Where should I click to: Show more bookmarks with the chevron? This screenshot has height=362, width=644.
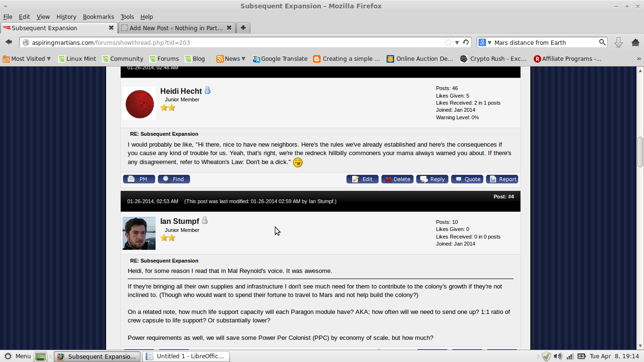(639, 59)
